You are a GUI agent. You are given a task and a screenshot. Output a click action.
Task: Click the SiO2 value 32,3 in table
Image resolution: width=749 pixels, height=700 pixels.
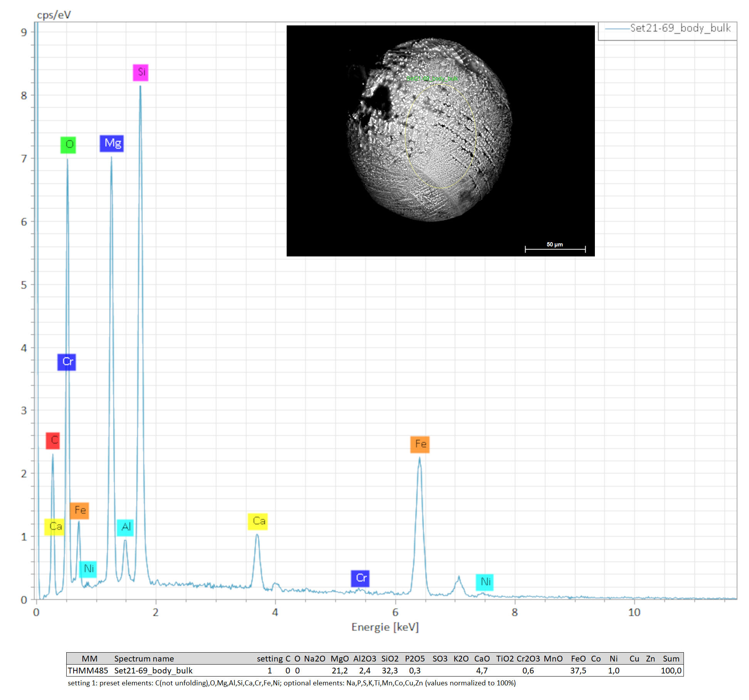[x=390, y=670]
